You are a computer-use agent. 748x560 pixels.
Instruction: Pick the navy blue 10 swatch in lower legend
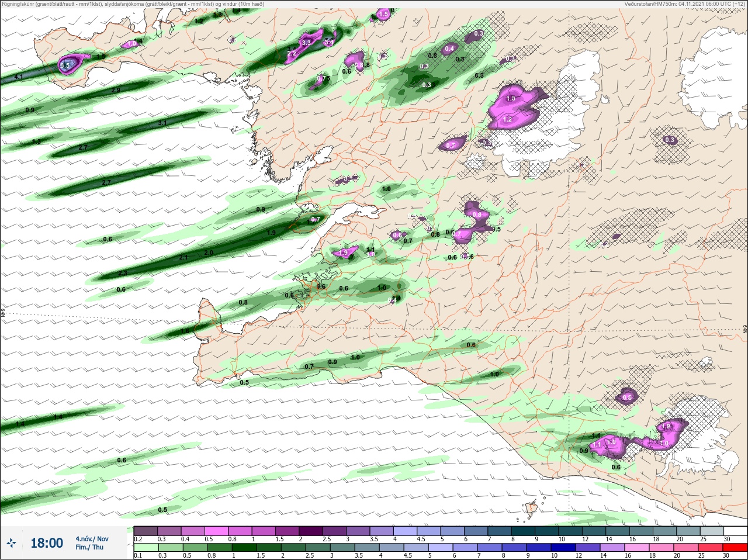click(x=563, y=548)
